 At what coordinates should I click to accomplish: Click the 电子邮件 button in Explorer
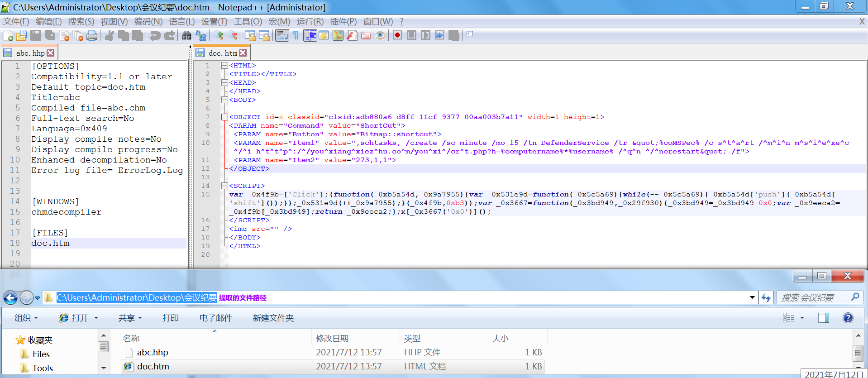[216, 318]
